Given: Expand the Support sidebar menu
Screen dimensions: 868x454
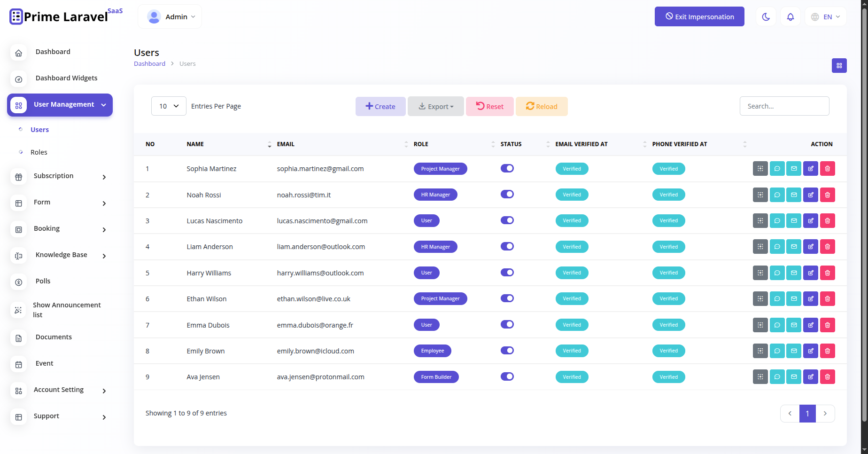Looking at the screenshot, I should (60, 416).
